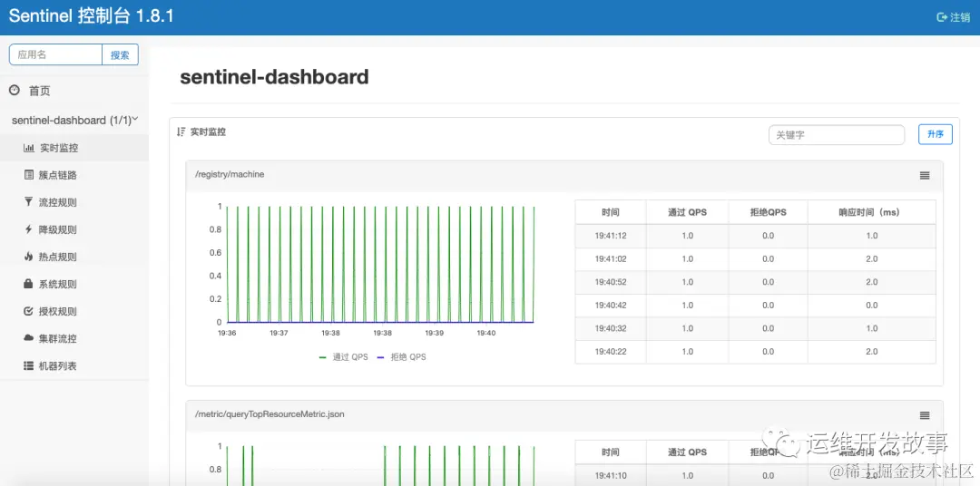
Task: Open the 首页 home dashboard icon
Action: 15,91
